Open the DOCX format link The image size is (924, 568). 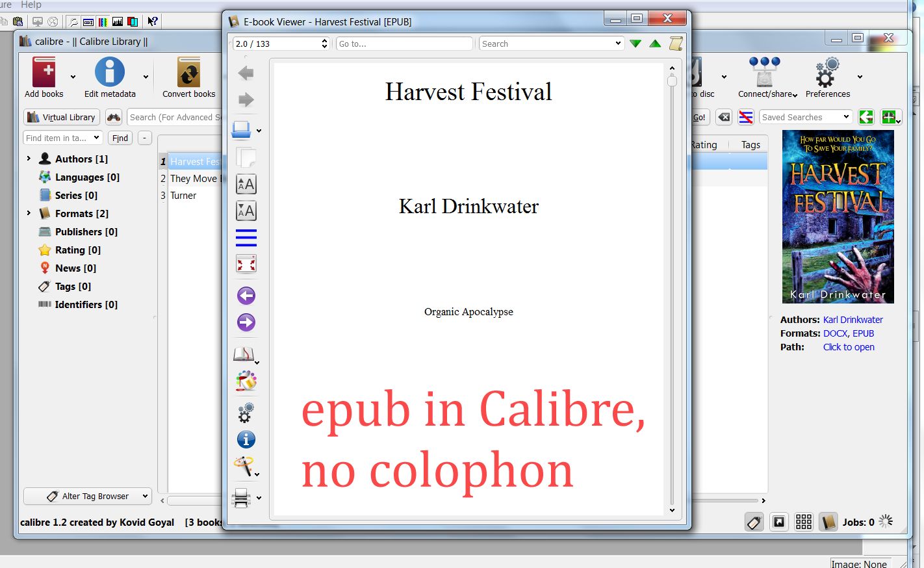836,333
